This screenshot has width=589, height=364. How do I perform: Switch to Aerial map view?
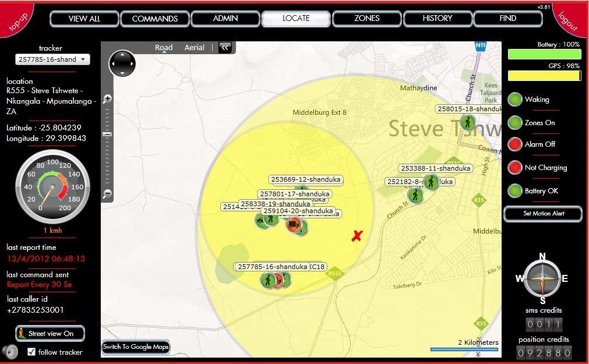coord(194,48)
